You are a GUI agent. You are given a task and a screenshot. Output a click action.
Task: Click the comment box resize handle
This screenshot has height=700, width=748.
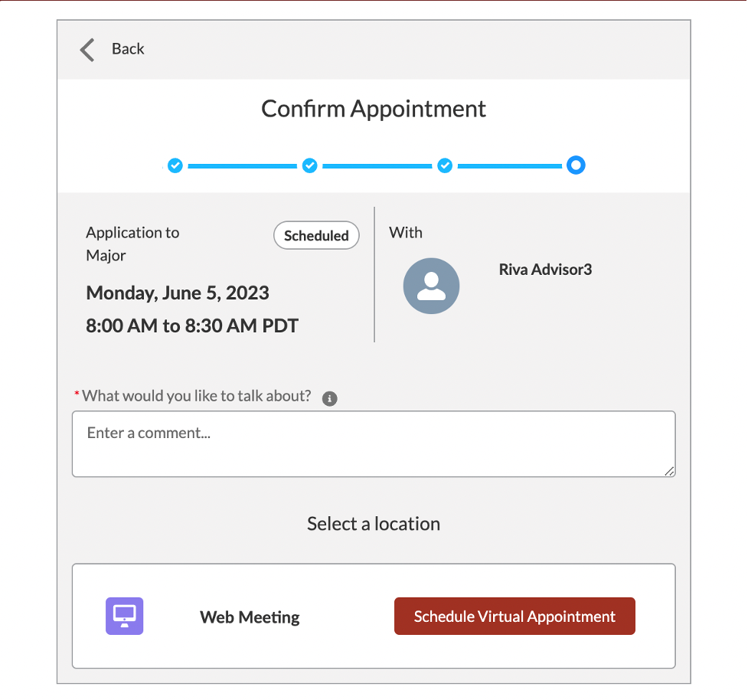point(670,472)
